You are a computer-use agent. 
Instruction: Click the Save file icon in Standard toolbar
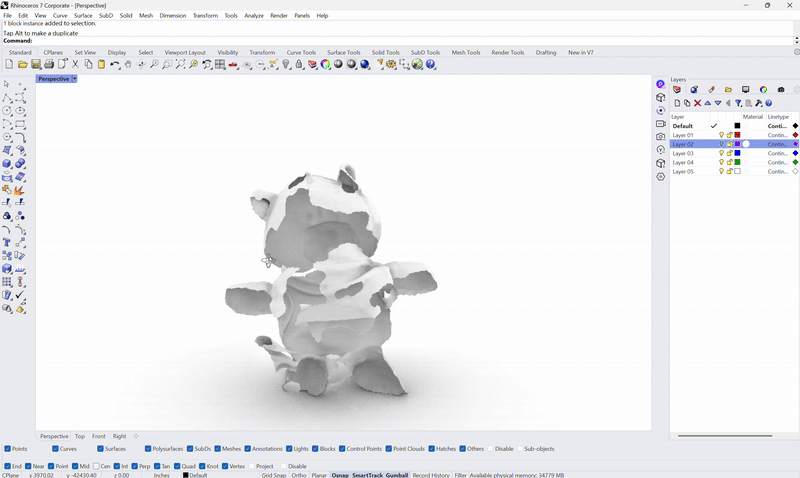36,64
